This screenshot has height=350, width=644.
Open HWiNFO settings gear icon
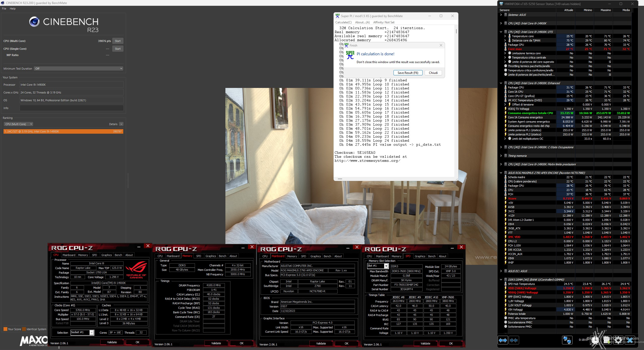[x=619, y=340]
